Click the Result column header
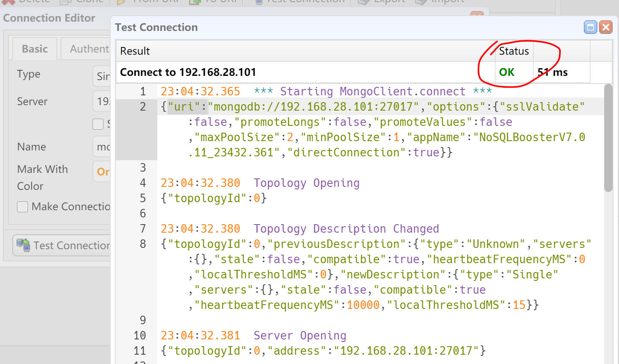619x364 pixels. pos(297,51)
